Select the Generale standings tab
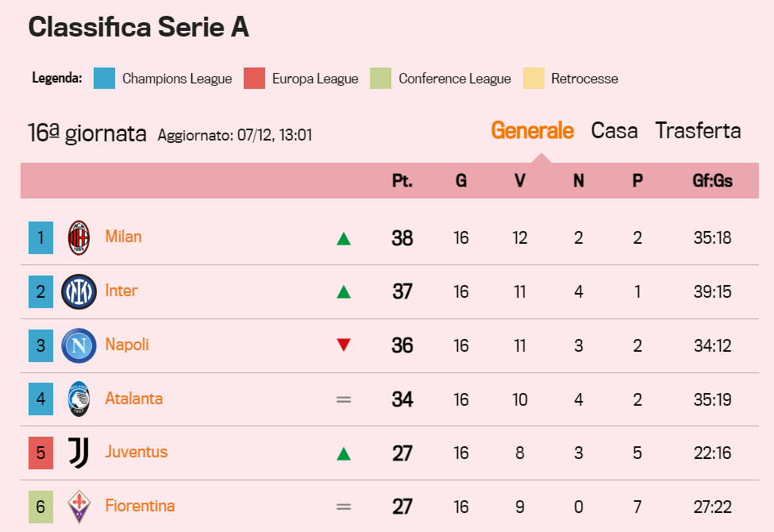The height and width of the screenshot is (532, 774). coord(532,131)
